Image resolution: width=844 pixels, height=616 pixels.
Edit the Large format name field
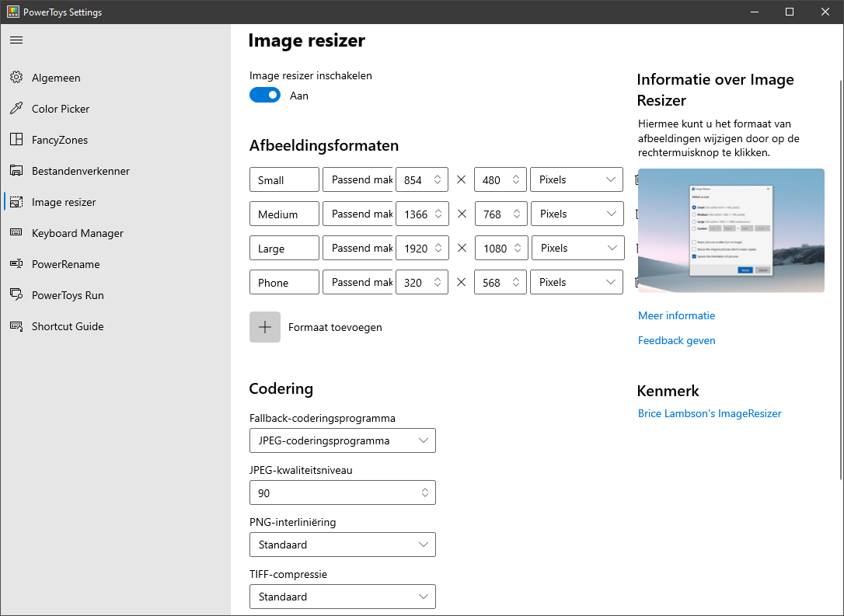tap(284, 248)
